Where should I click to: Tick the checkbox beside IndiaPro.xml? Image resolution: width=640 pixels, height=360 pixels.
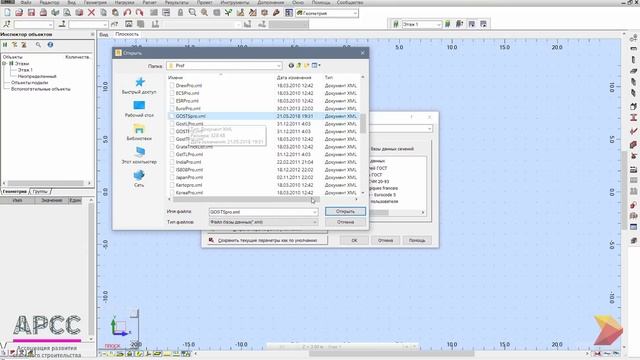172,162
